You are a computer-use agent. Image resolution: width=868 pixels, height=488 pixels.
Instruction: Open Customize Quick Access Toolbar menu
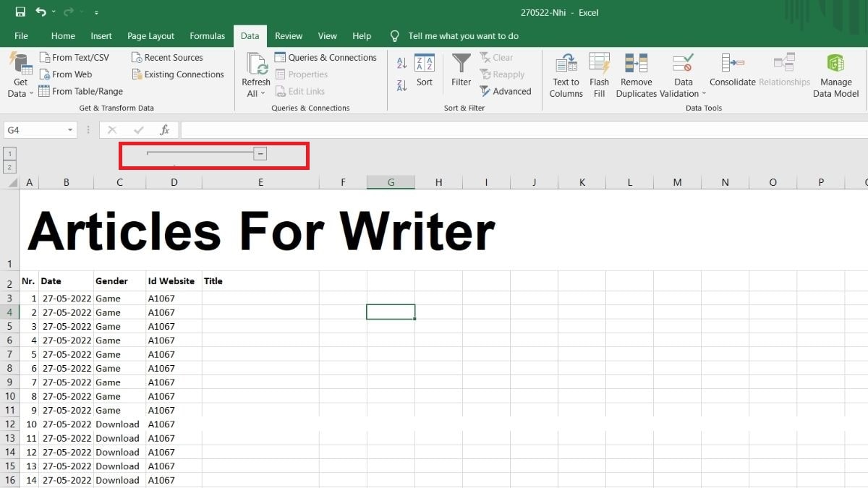pos(97,12)
